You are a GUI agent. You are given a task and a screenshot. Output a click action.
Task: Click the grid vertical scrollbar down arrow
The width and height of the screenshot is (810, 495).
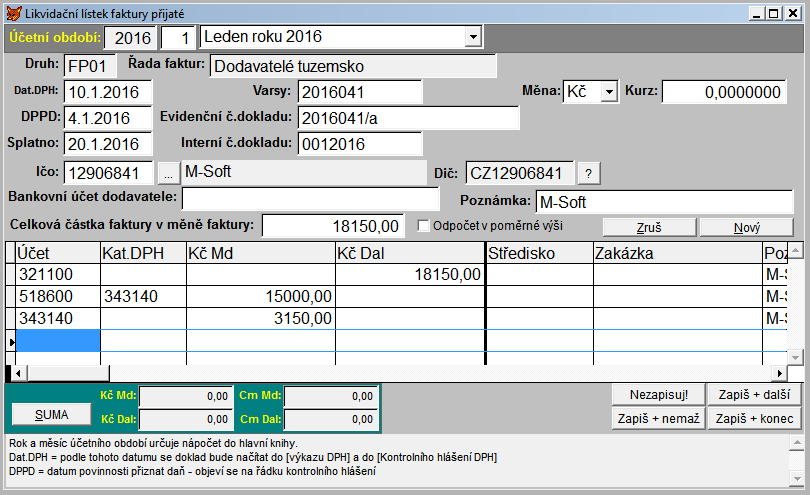[x=795, y=357]
